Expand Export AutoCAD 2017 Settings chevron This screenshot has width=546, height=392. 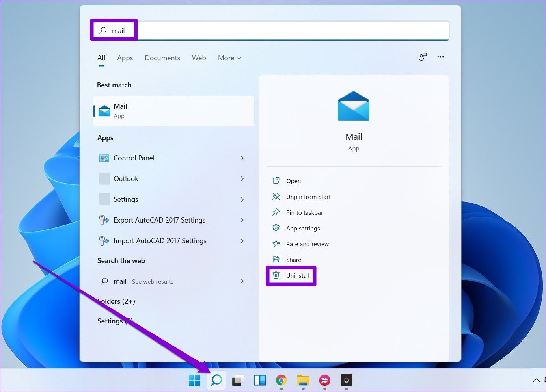pos(242,220)
